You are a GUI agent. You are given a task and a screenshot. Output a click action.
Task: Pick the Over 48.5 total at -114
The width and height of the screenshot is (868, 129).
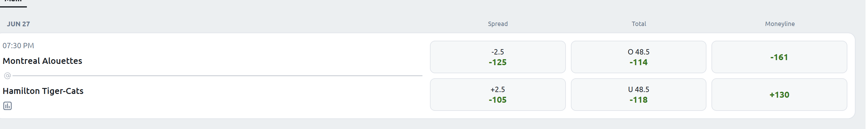click(638, 57)
